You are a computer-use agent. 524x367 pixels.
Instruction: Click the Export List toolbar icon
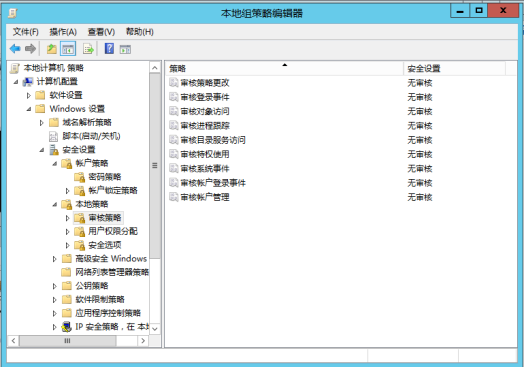tap(88, 49)
